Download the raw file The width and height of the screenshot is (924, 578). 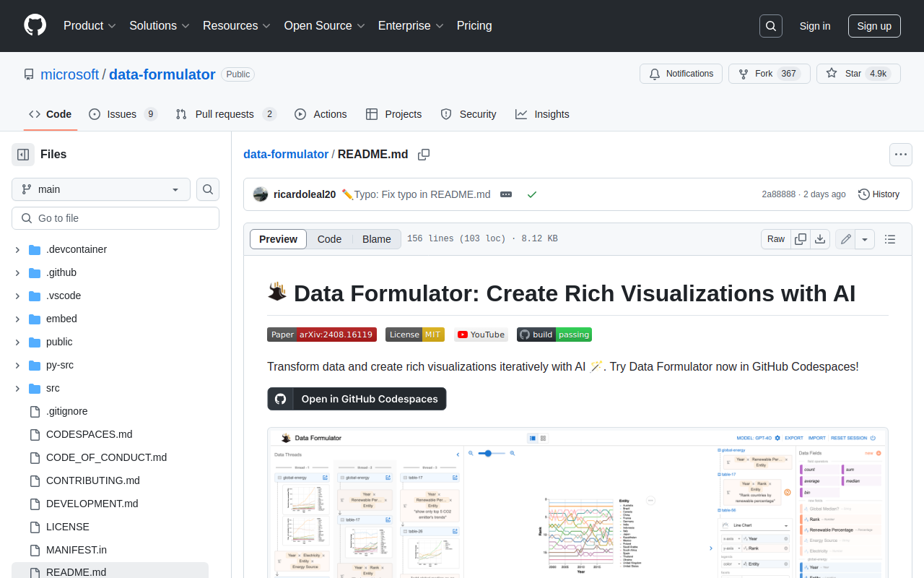(820, 239)
